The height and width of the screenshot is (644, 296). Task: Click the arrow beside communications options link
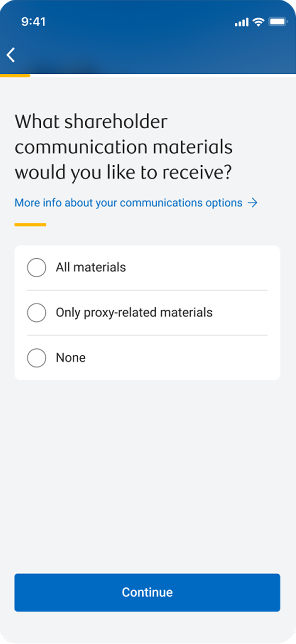coord(253,203)
